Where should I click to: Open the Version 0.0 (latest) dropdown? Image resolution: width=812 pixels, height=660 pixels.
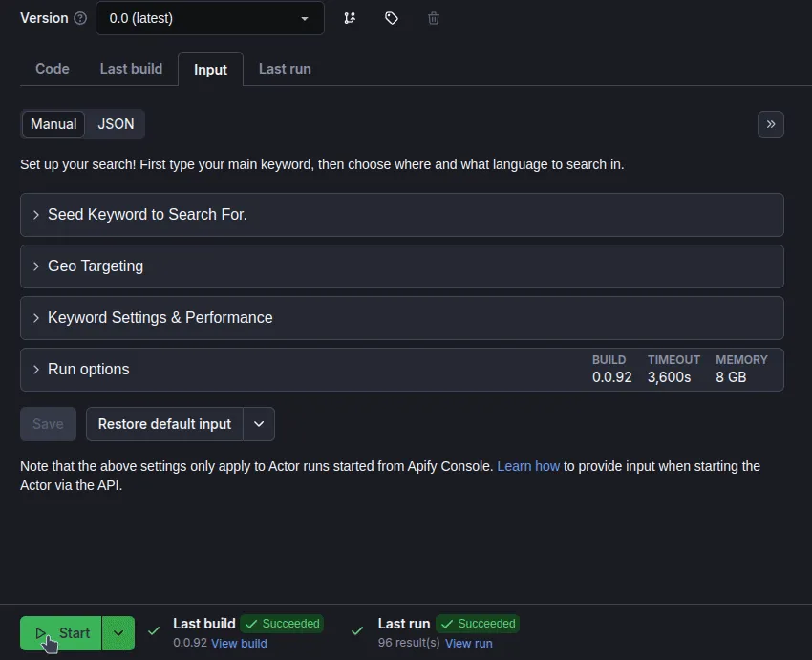[210, 18]
